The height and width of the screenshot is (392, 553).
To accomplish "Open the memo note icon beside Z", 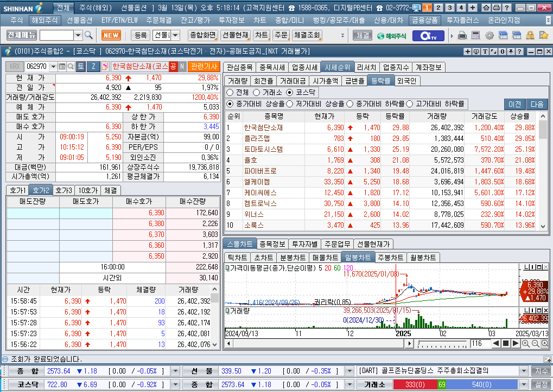I will pos(105,66).
